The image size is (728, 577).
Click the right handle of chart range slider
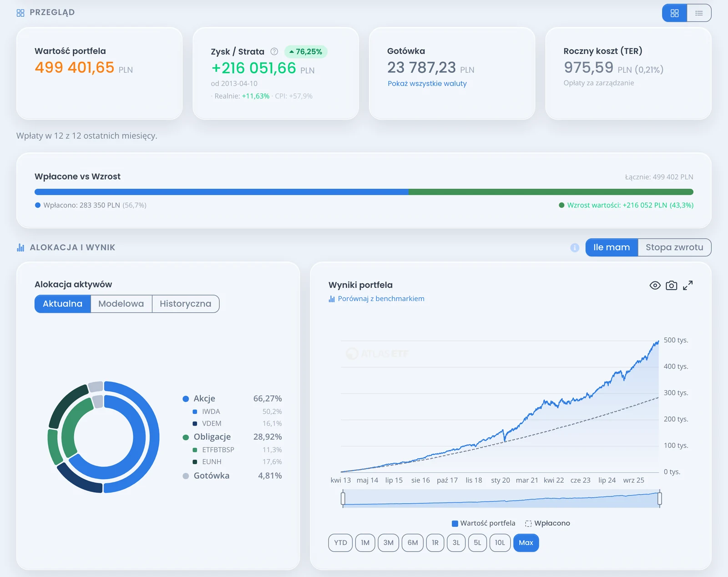point(659,499)
